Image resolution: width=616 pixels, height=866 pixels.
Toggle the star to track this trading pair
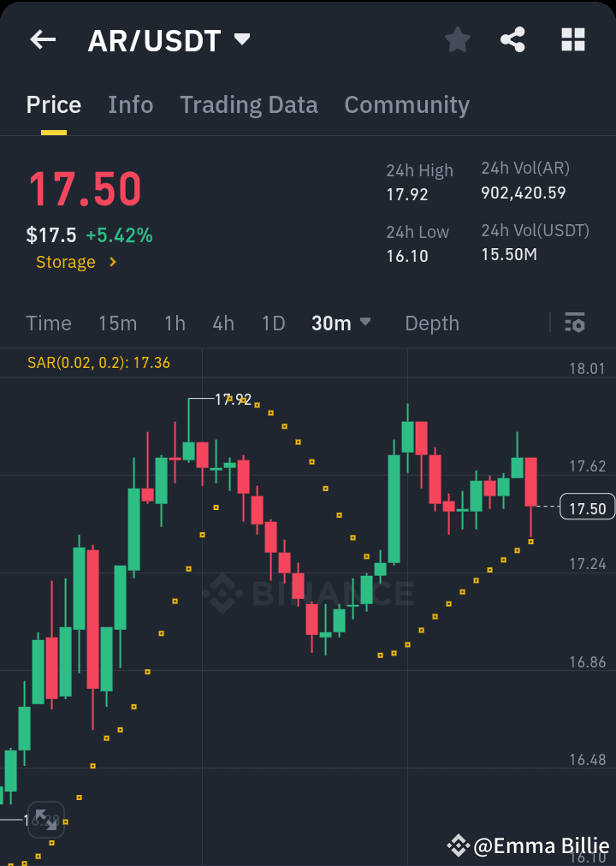457,39
